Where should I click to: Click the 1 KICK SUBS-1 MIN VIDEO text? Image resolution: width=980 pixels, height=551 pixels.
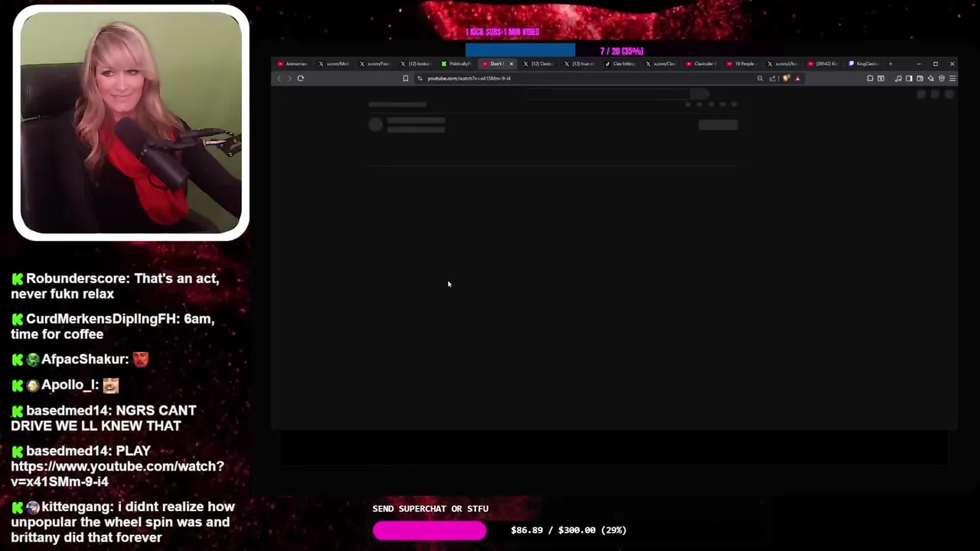(x=502, y=32)
